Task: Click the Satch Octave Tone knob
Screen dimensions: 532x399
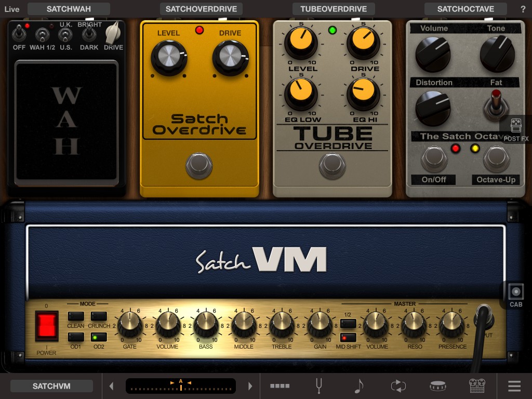Action: (497, 54)
